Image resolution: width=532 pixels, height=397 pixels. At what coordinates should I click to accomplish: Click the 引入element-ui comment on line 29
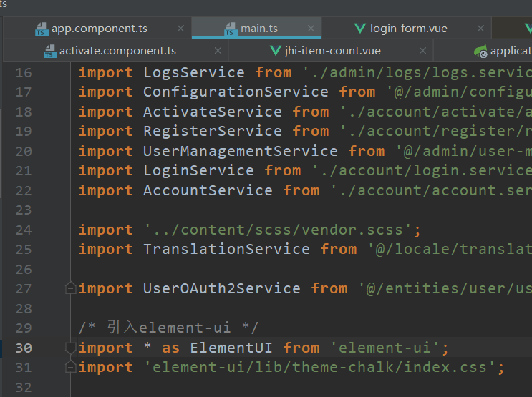169,328
